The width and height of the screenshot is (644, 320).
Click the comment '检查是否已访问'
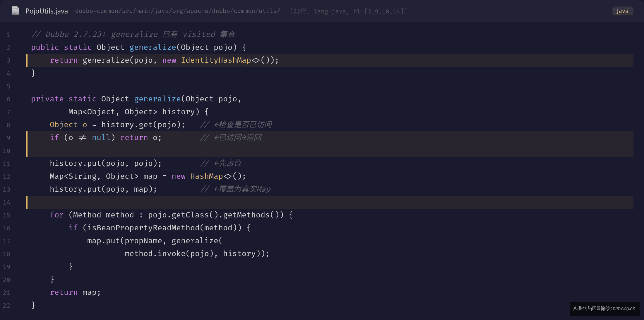[x=245, y=125]
